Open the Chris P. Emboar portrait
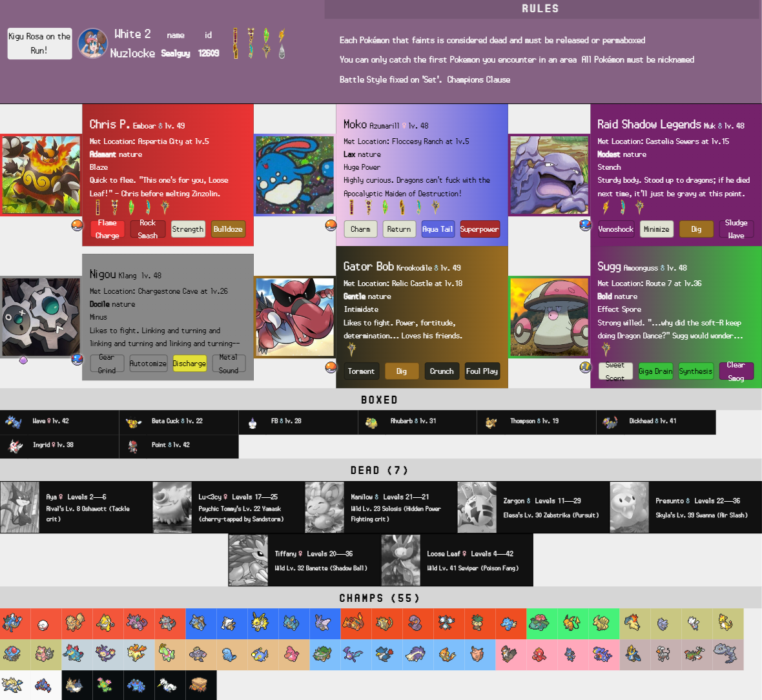 click(x=41, y=175)
